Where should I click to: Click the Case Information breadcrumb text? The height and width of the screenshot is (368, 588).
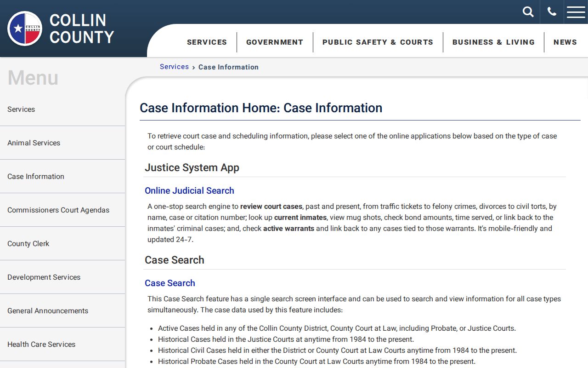228,67
